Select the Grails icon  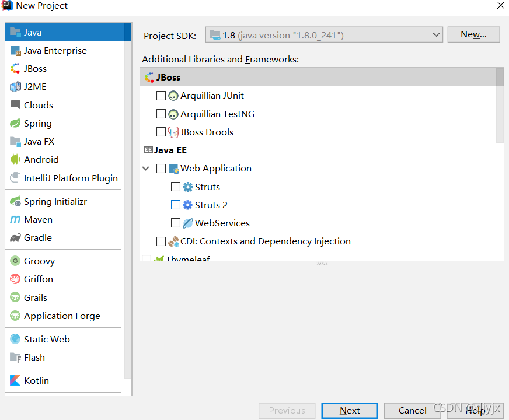[x=15, y=297]
